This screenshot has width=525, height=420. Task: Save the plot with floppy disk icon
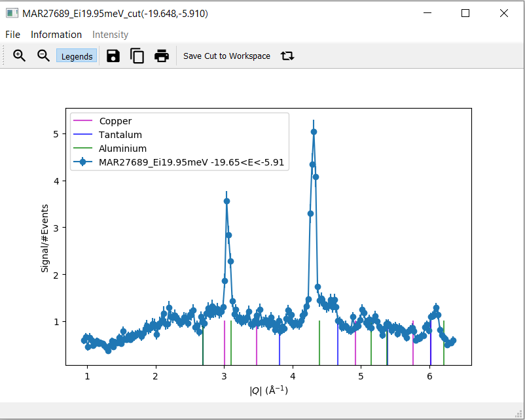(x=113, y=56)
